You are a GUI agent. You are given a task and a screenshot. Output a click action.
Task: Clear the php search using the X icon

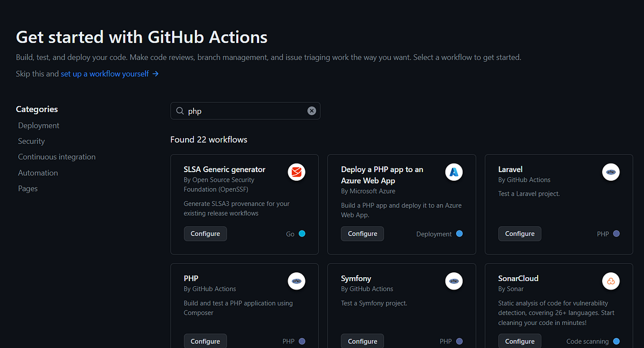point(311,110)
